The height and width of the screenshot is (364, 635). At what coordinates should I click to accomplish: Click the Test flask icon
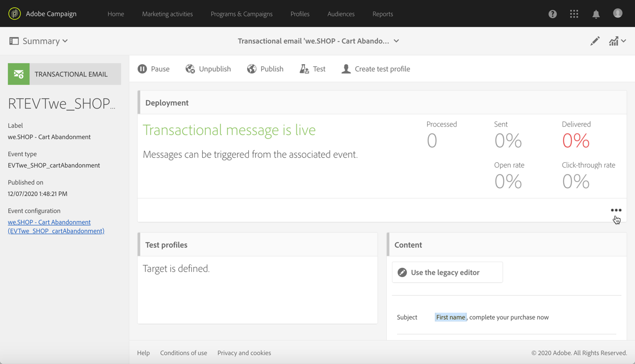[x=304, y=69]
